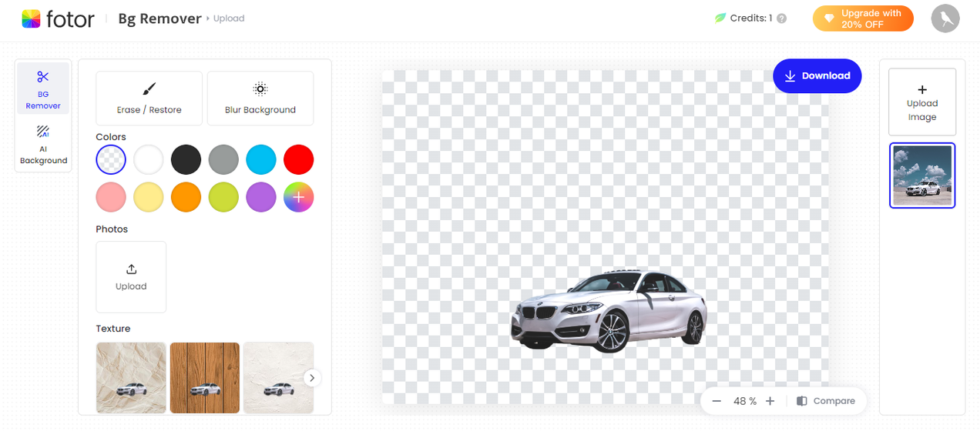
Task: Download the edited image
Action: 817,75
